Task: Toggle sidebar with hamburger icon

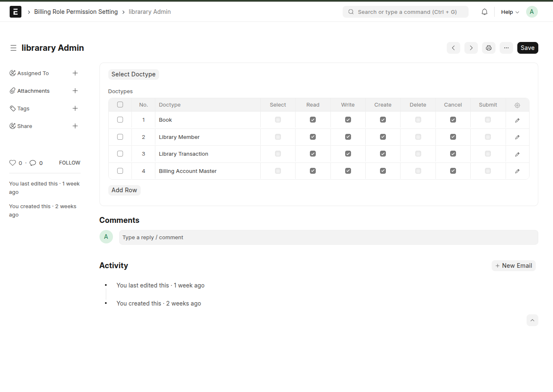Action: click(x=13, y=48)
